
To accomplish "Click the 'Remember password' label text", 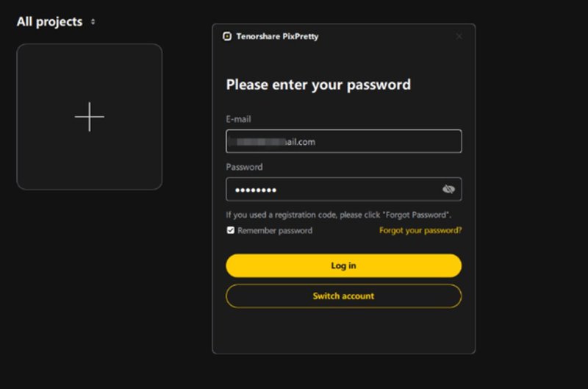I will point(275,230).
